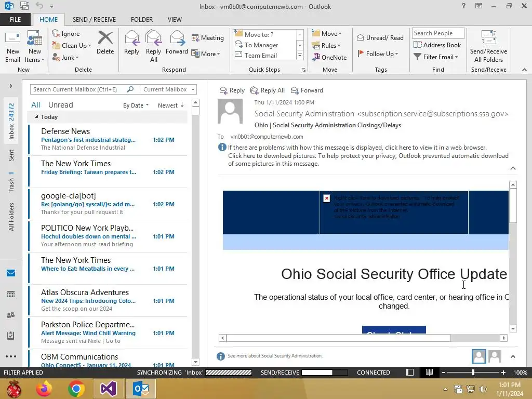Screen dimensions: 532x399
Task: Click the ribbon Forward button
Action: (x=177, y=43)
